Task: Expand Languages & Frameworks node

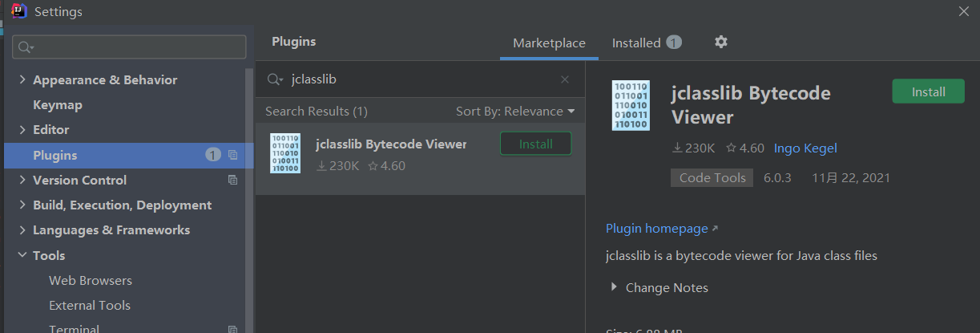Action: (22, 230)
